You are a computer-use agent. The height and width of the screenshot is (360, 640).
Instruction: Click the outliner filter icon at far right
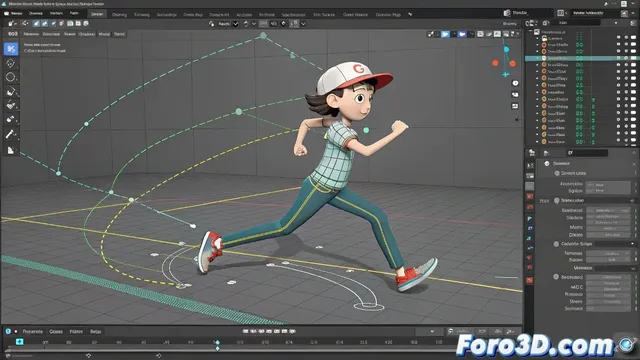[x=633, y=23]
